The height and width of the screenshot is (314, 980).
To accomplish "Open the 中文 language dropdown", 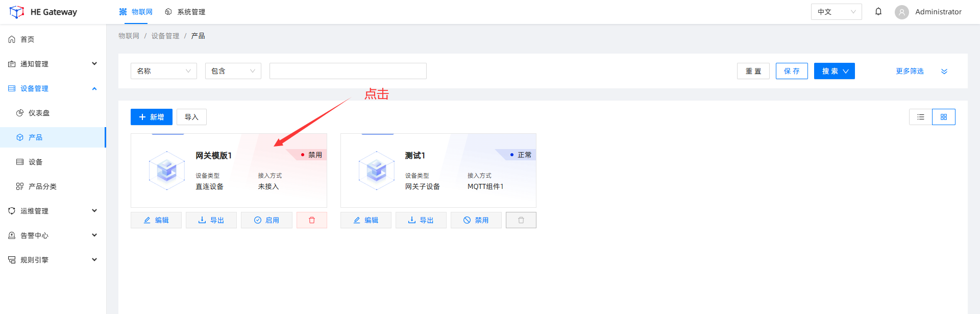I will [x=836, y=12].
